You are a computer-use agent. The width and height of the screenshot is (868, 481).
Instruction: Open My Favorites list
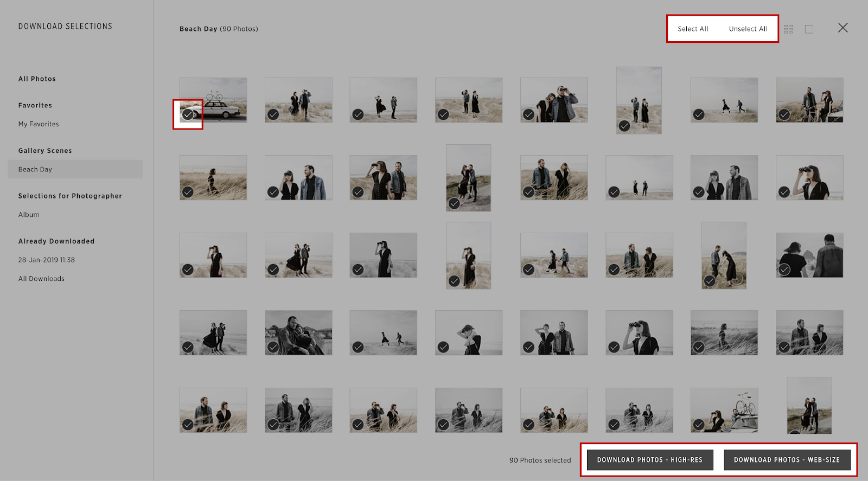click(x=39, y=124)
